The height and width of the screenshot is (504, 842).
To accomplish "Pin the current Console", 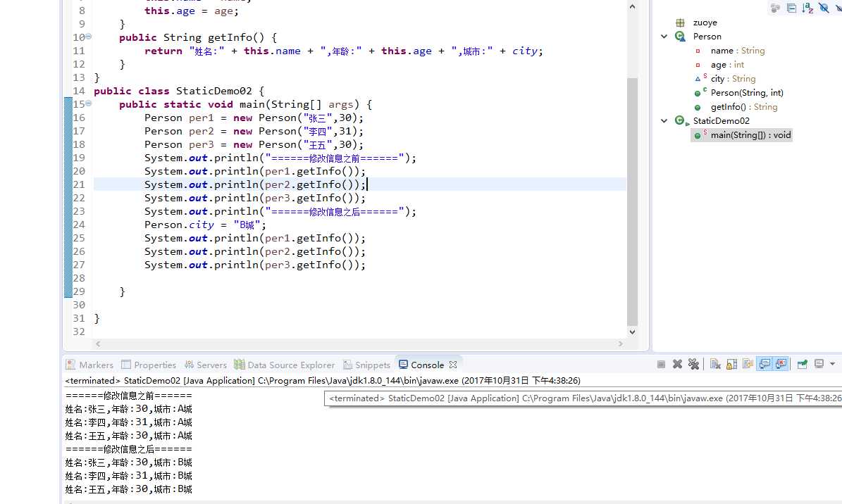I will 803,365.
